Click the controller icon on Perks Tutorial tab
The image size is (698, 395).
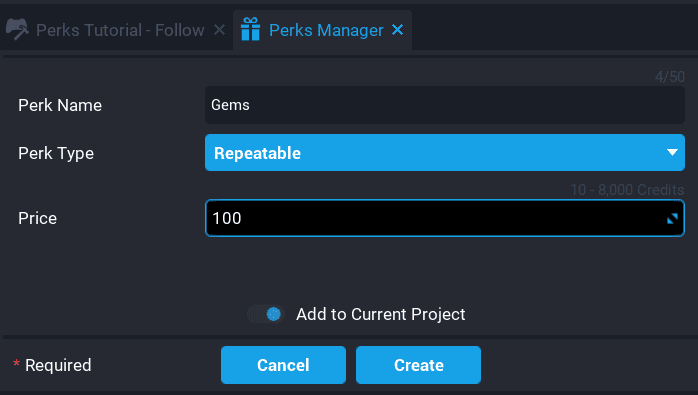coord(17,29)
